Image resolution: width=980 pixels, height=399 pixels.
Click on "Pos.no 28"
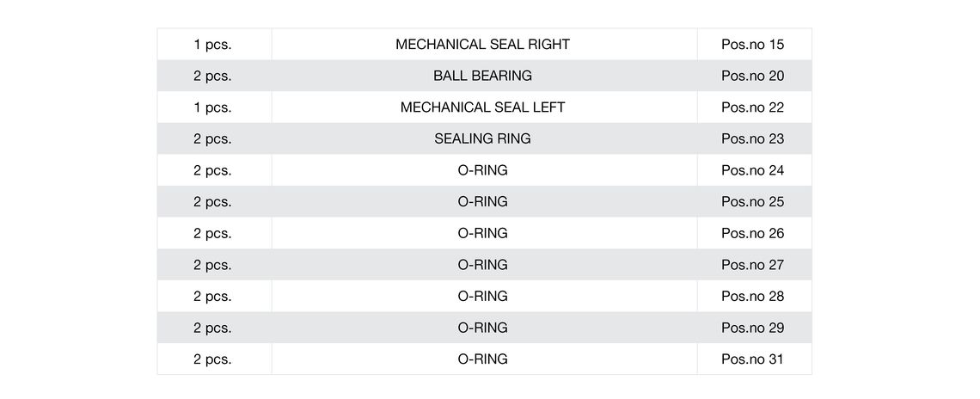[752, 296]
